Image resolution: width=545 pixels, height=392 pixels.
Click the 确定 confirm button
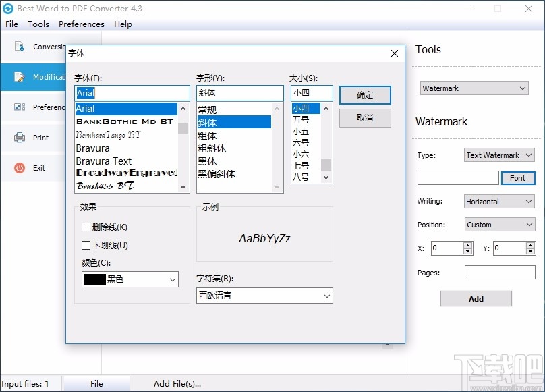pyautogui.click(x=365, y=95)
